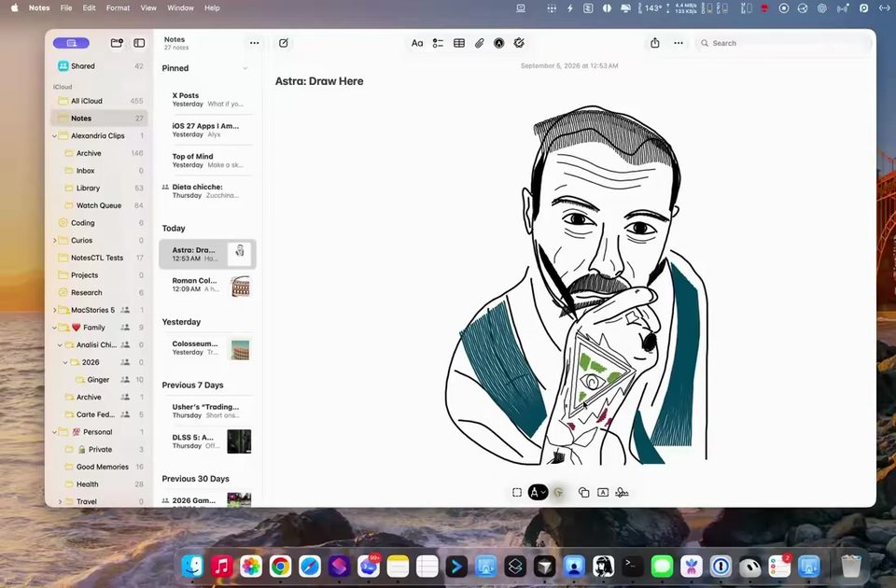Collapse the Pinned section chevron
Viewport: 896px width, 588px height.
tap(245, 68)
